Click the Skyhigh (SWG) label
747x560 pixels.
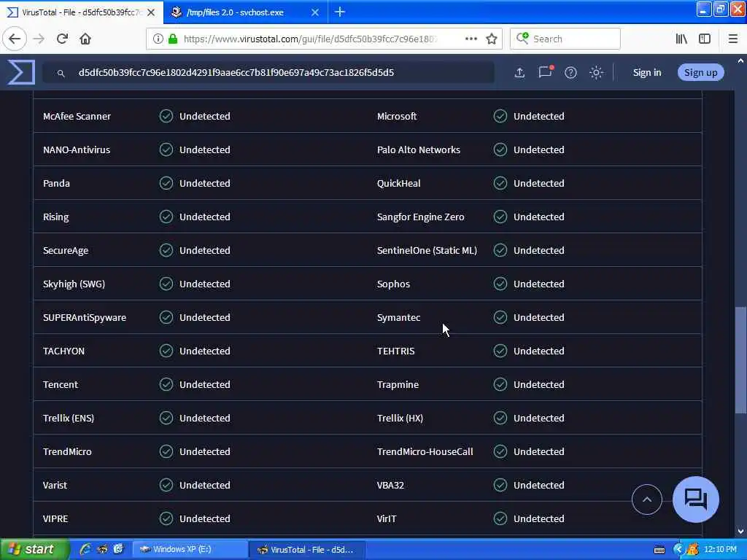pos(74,284)
